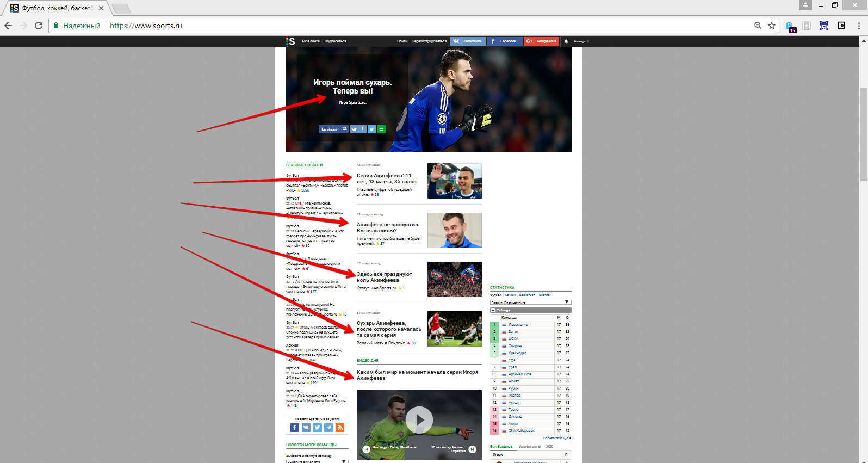Open hero banner 'Игорь поймал сухарь. Теперь вы!'
The image size is (868, 463).
pos(352,87)
